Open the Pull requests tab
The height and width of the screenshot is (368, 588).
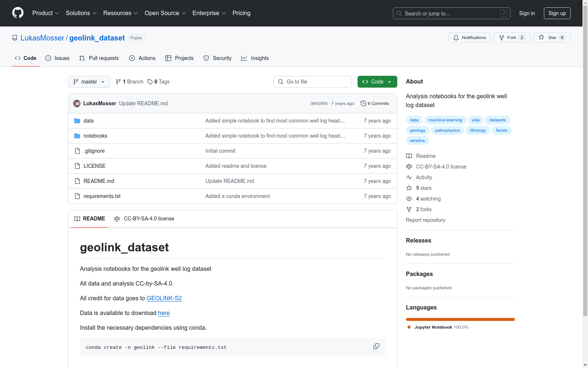coord(99,58)
